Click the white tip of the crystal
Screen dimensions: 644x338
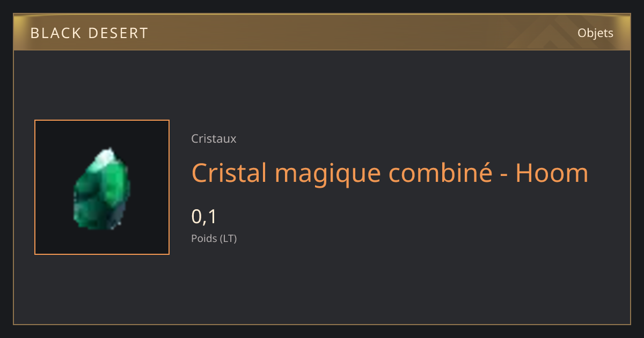click(107, 156)
